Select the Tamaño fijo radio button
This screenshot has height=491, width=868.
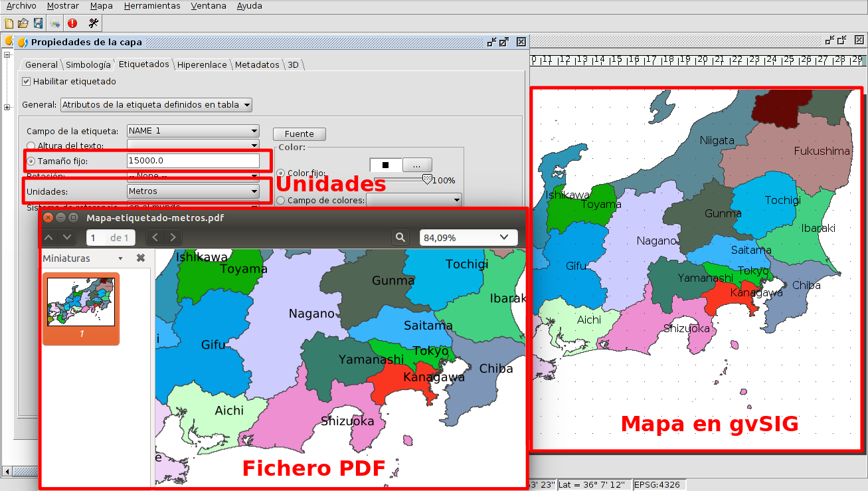[x=31, y=161]
